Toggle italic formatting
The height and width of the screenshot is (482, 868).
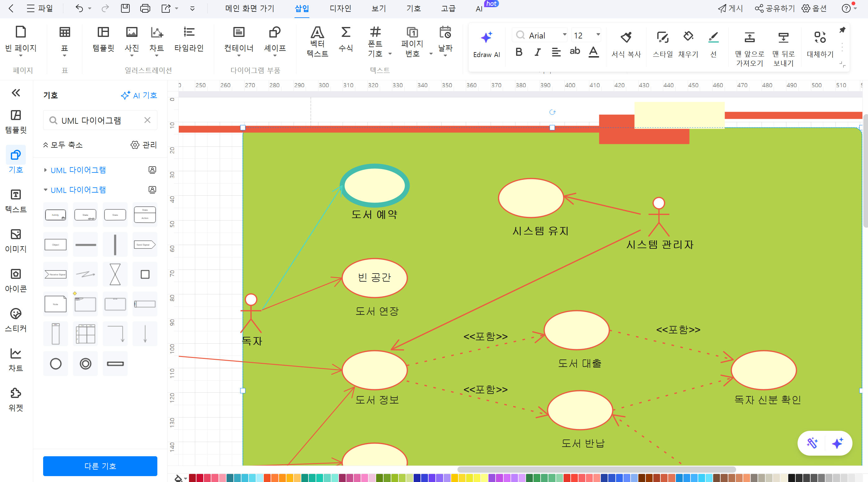click(x=538, y=52)
